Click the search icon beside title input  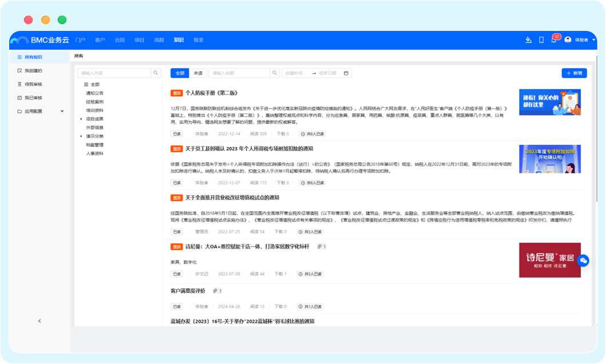[x=275, y=73]
